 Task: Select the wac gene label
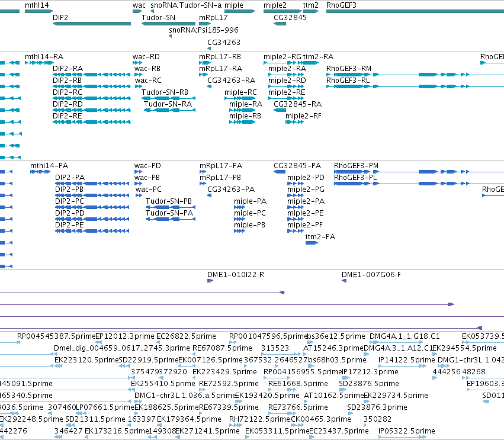click(139, 5)
